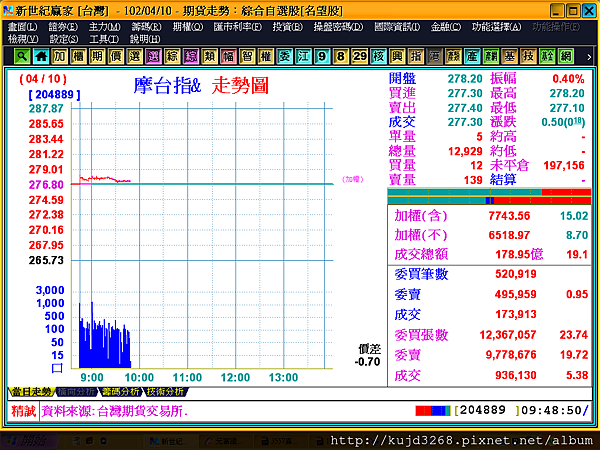Open the 指 (index) toolbar icon

pyautogui.click(x=416, y=57)
